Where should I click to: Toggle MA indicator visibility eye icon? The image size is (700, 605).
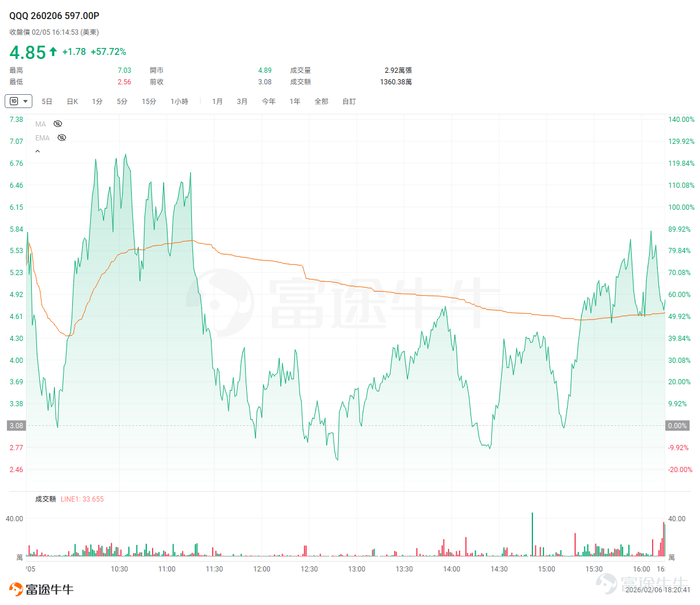(x=58, y=124)
